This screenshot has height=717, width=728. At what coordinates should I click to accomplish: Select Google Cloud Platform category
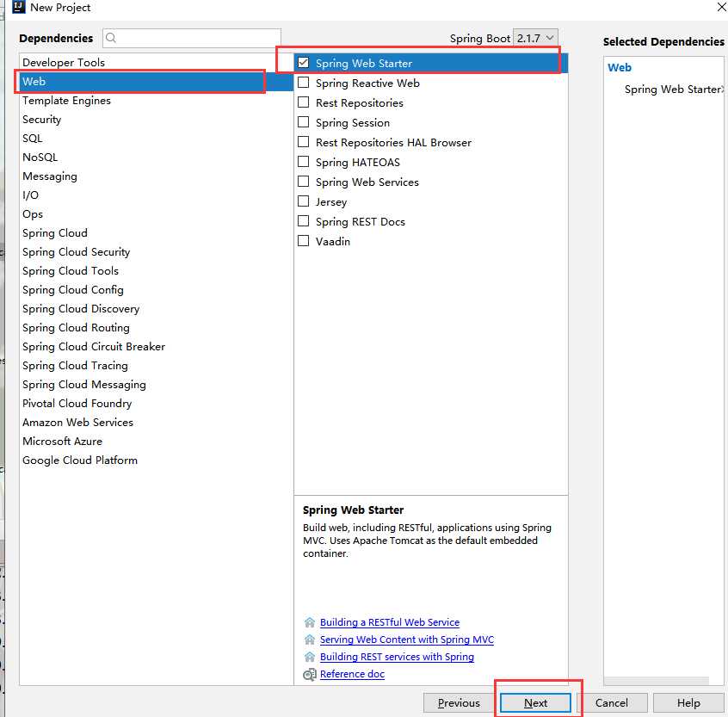[157, 460]
